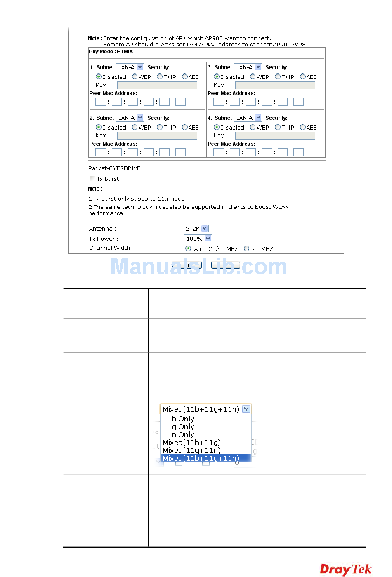Click last Peer Mac Address octet of entry 1
Viewport: 392px width, 577px height.
point(180,102)
